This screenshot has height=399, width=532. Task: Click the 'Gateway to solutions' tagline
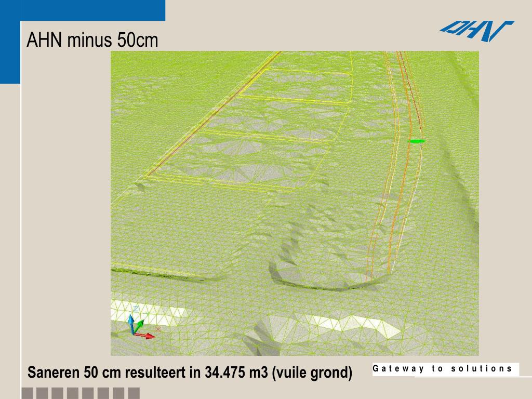tap(442, 368)
